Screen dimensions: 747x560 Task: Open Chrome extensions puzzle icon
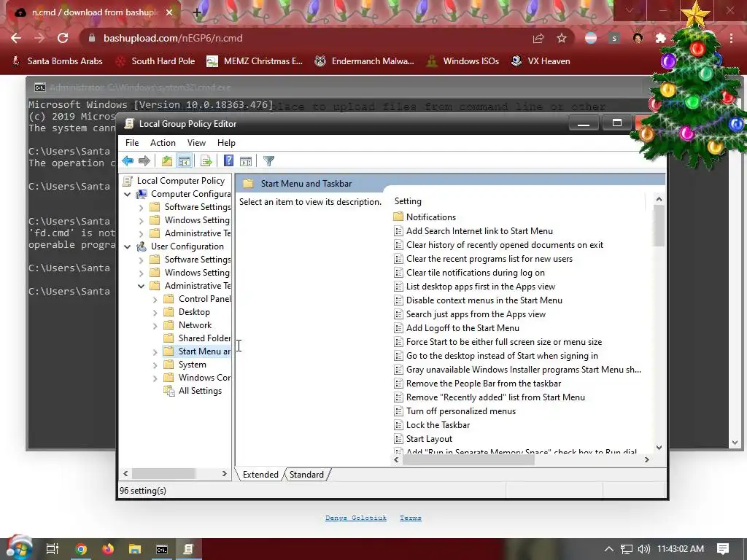click(661, 38)
